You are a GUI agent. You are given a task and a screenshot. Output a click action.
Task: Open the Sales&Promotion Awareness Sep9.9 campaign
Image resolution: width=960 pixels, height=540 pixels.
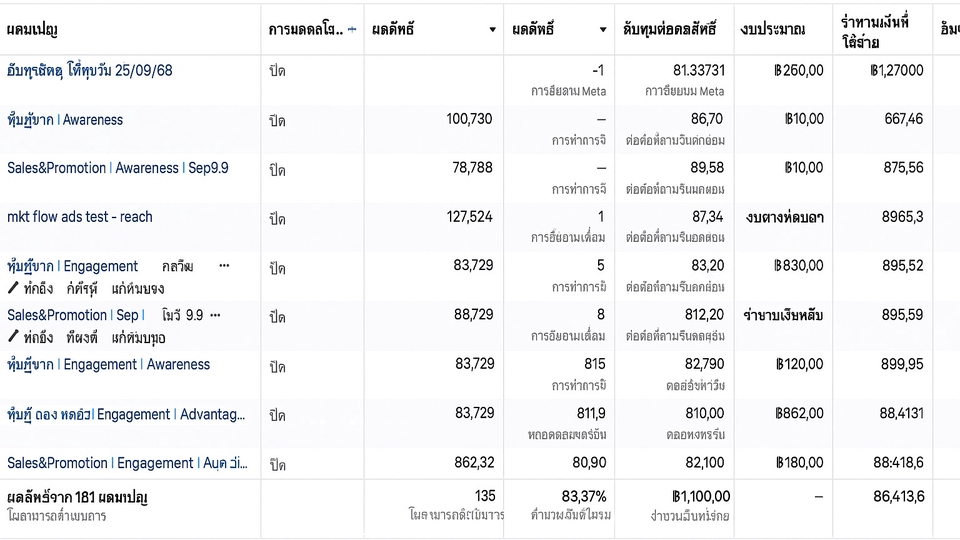coord(118,168)
